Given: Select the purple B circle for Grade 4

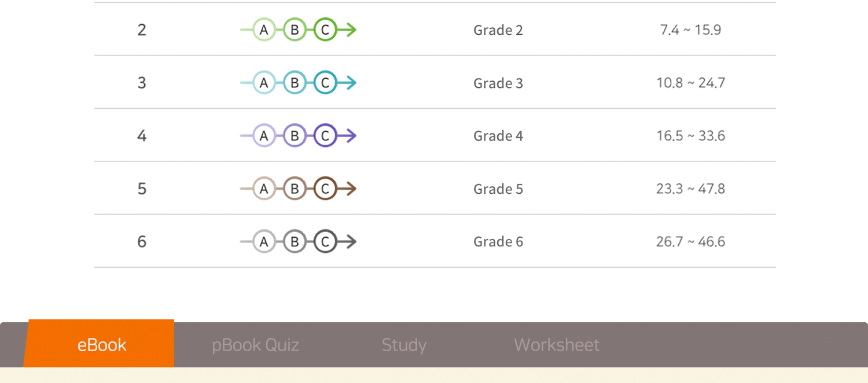Looking at the screenshot, I should [x=295, y=136].
